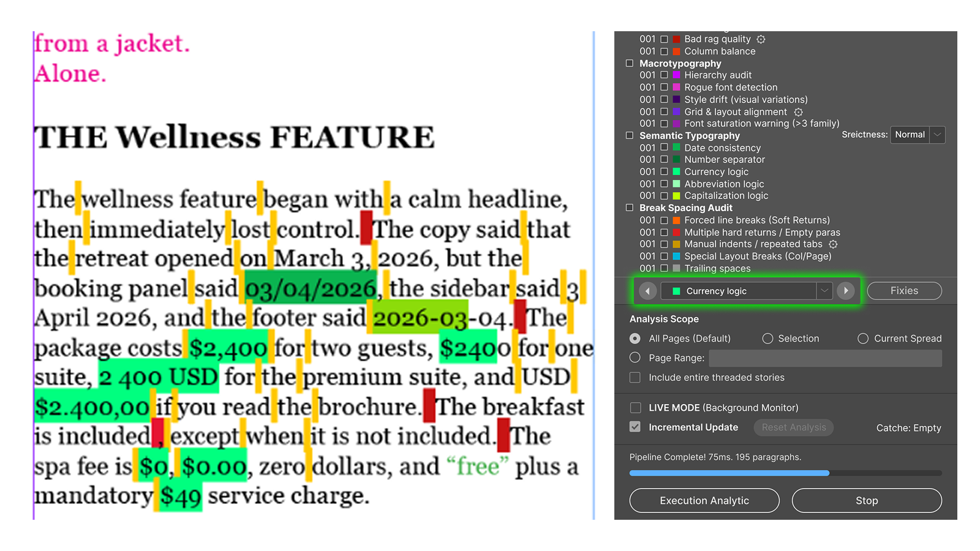Click THE Wellness FEATURE heading
The width and height of the screenshot is (980, 551).
(235, 137)
